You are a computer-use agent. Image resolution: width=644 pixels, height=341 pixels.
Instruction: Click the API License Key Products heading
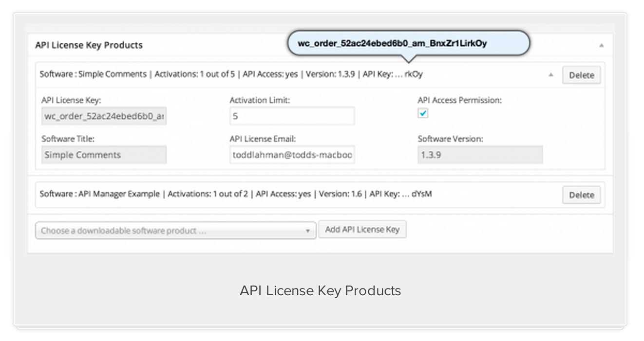point(88,45)
